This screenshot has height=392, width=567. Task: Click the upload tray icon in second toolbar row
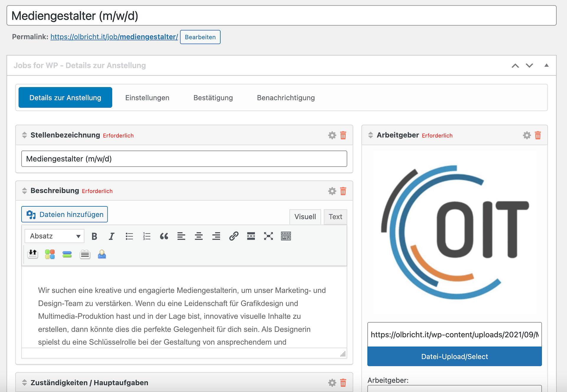click(x=33, y=254)
